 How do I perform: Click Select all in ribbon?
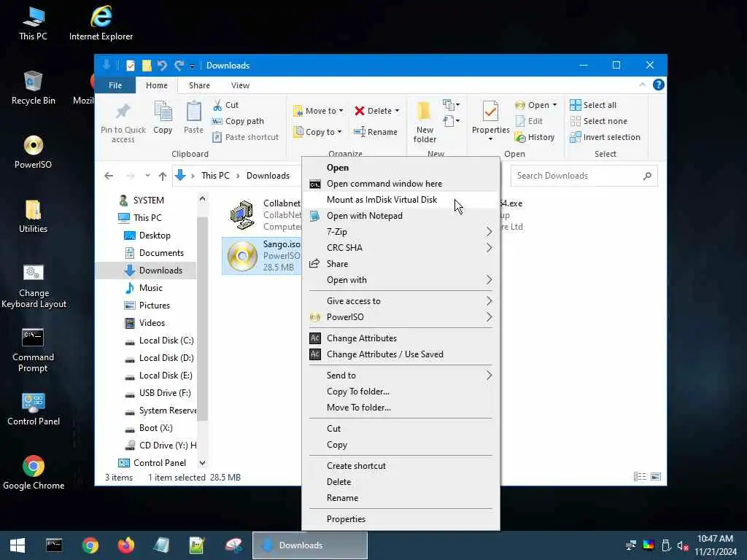(593, 105)
